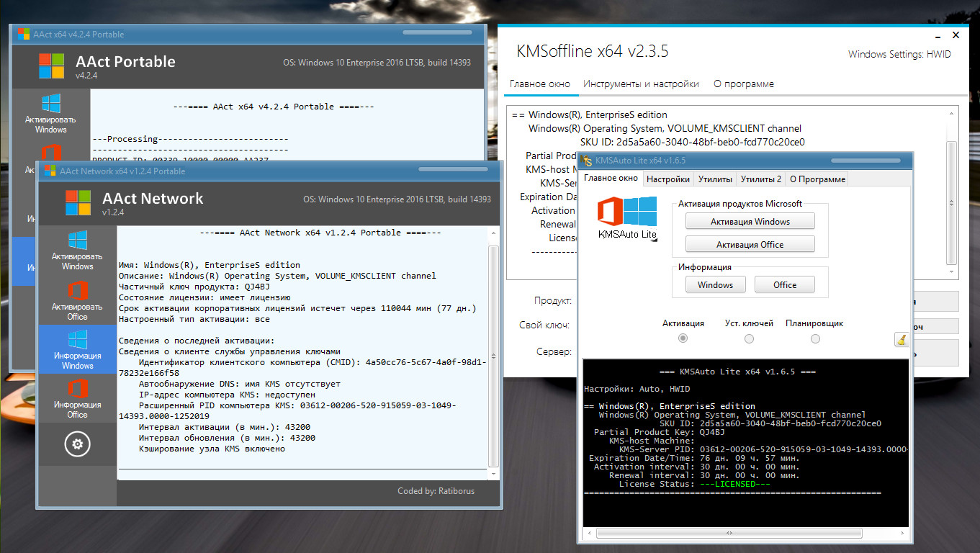This screenshot has width=980, height=553.
Task: Open Настройки tab in KMSAuto Lite
Action: pyautogui.click(x=668, y=179)
